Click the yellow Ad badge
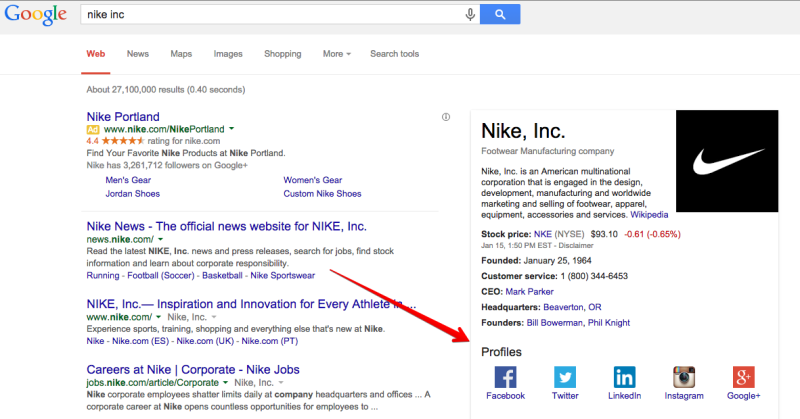800x419 pixels. [92, 130]
